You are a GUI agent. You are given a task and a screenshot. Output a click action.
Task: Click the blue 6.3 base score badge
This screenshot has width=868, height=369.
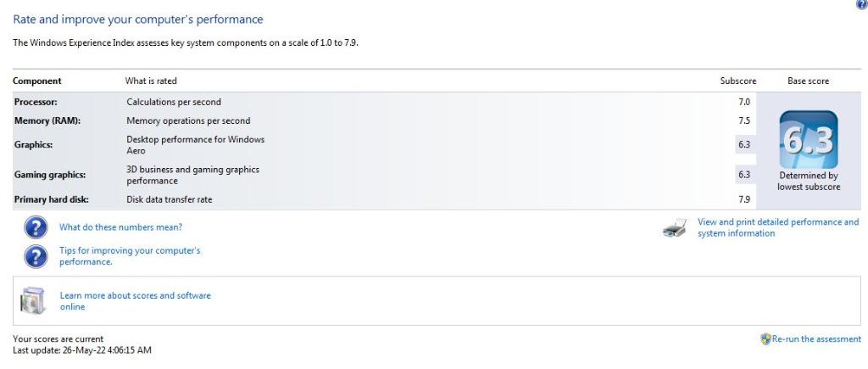808,140
